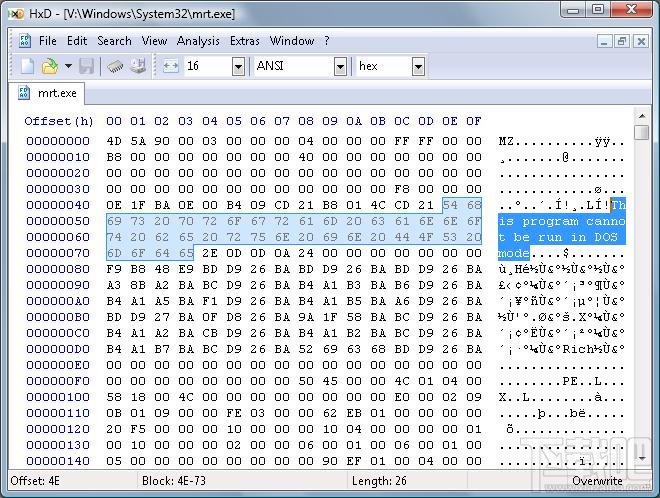The image size is (660, 498).
Task: Restore the inner mrt.exe document window
Action: pos(622,41)
